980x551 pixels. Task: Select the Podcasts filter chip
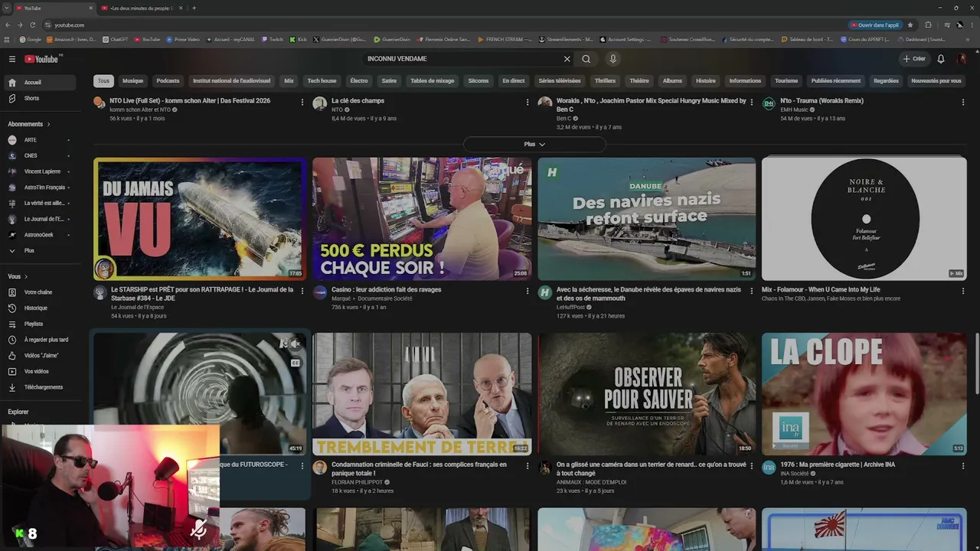(x=168, y=80)
